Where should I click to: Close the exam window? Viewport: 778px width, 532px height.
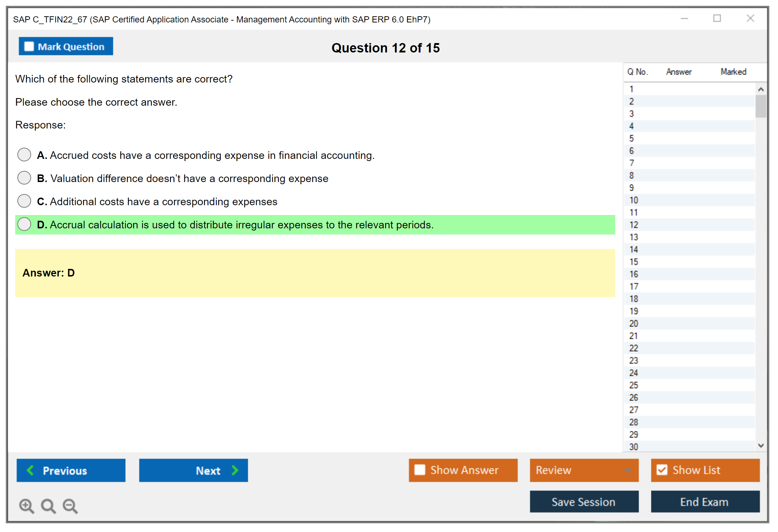(750, 18)
